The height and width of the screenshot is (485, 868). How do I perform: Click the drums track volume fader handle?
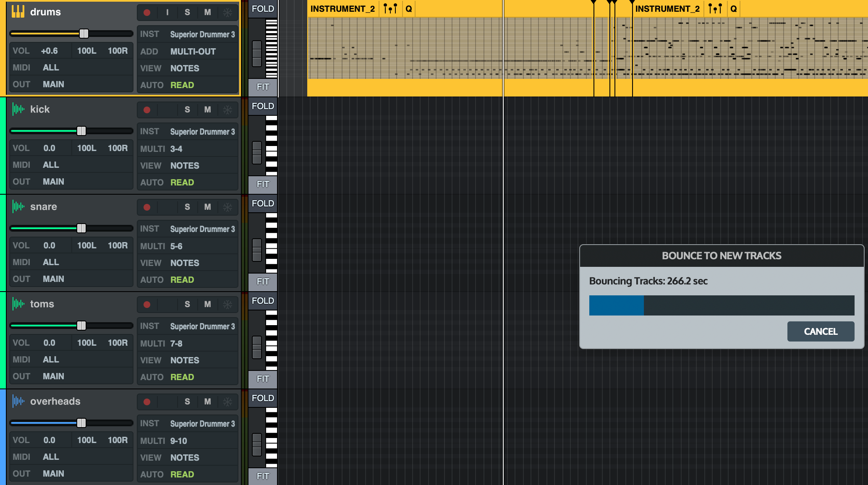click(x=84, y=34)
